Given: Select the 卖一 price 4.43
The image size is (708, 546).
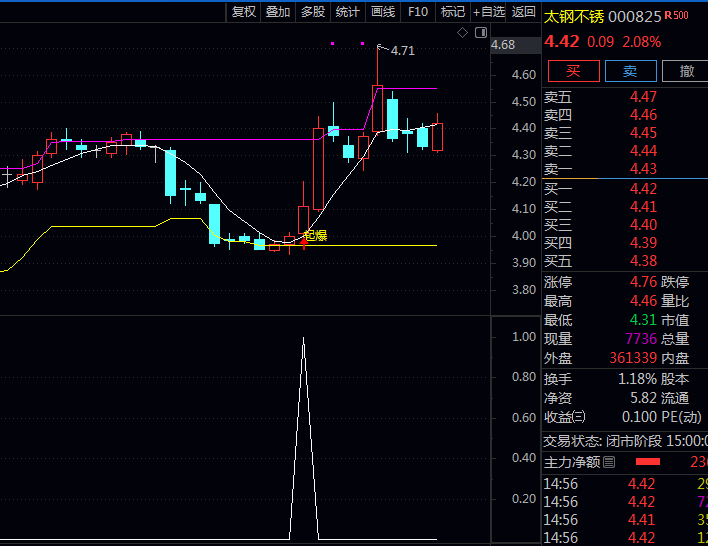Looking at the screenshot, I should point(643,169).
